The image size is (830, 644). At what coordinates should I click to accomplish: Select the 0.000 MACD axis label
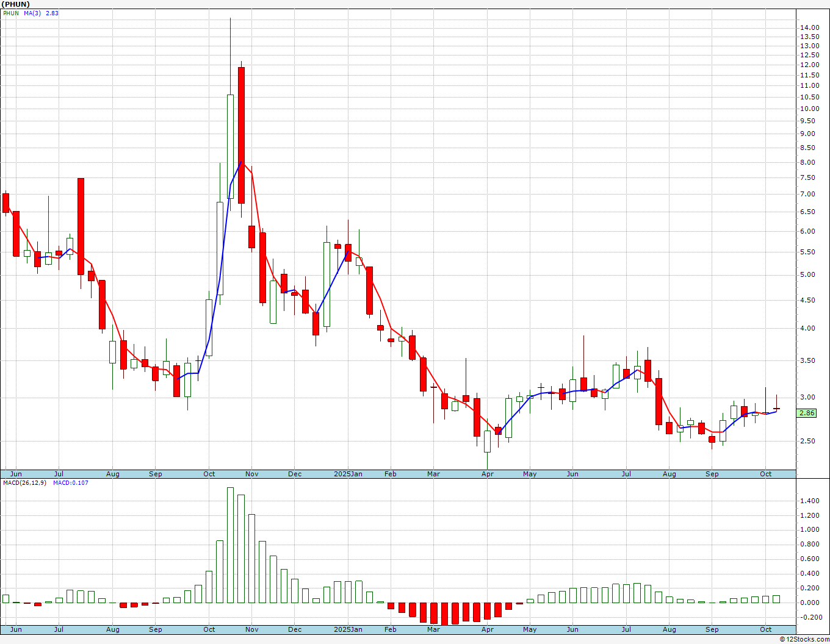tap(810, 603)
